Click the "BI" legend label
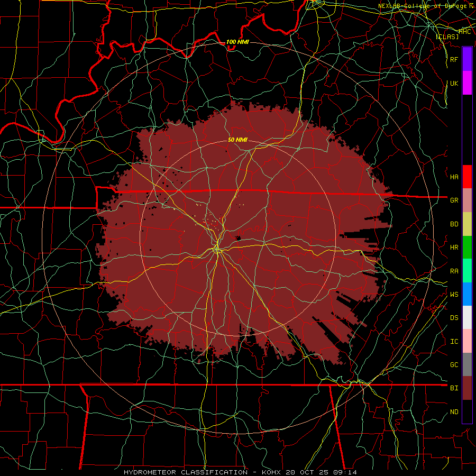The width and height of the screenshot is (476, 476). click(454, 388)
